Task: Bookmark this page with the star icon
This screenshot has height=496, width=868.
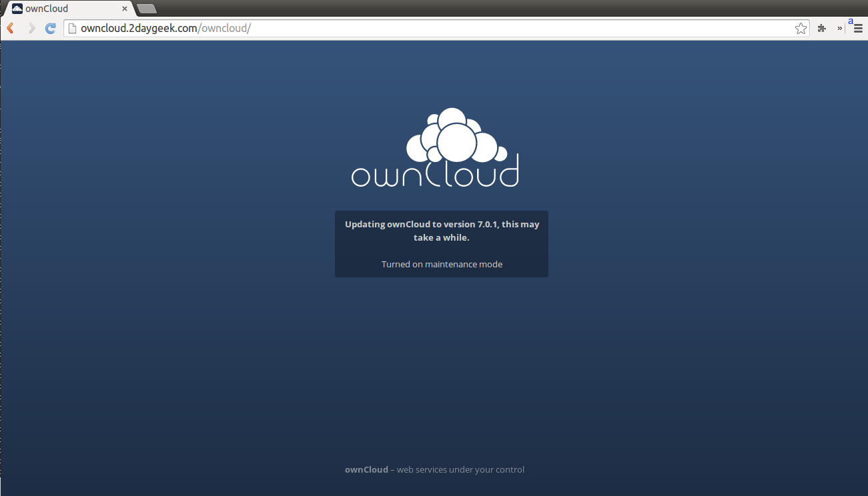Action: pyautogui.click(x=801, y=28)
